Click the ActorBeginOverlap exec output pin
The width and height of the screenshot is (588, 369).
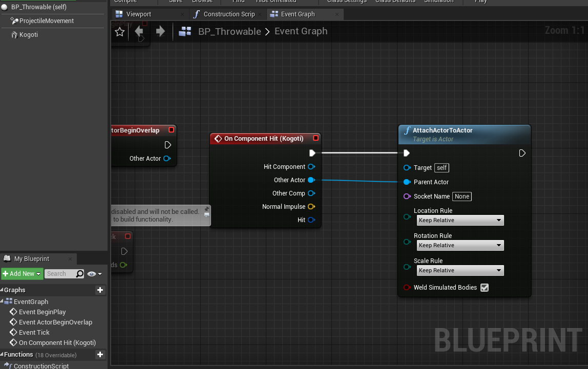pos(167,145)
